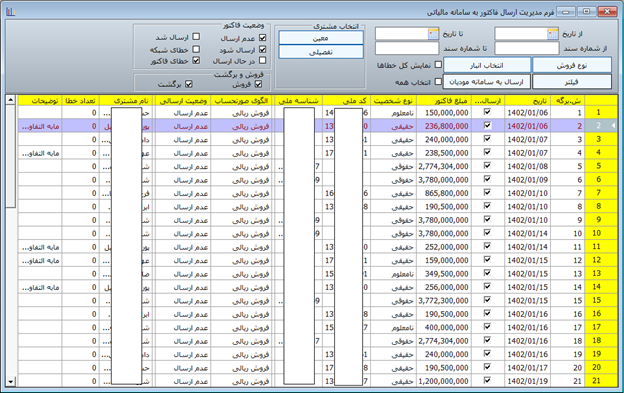Click the 'انتخاب انبار' button

tap(487, 65)
